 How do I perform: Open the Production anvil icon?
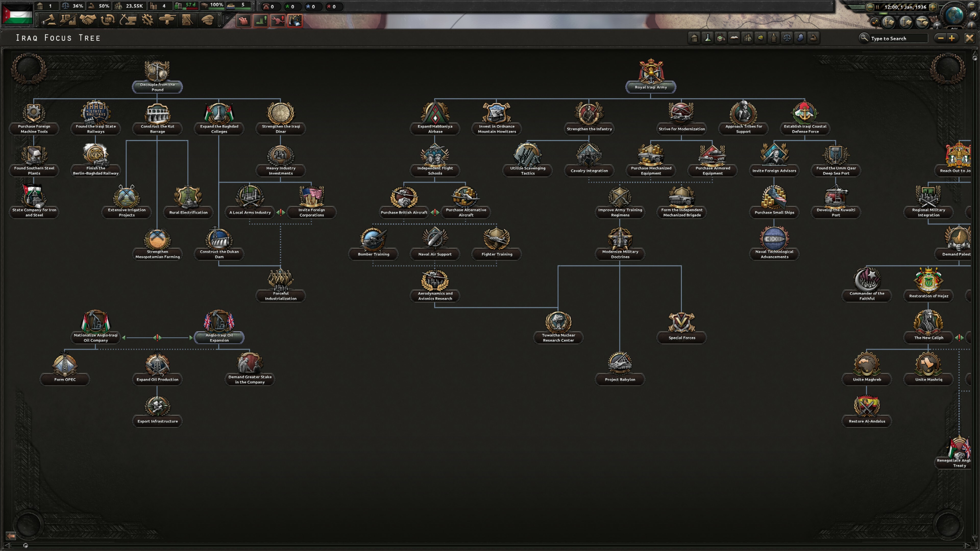[x=128, y=20]
